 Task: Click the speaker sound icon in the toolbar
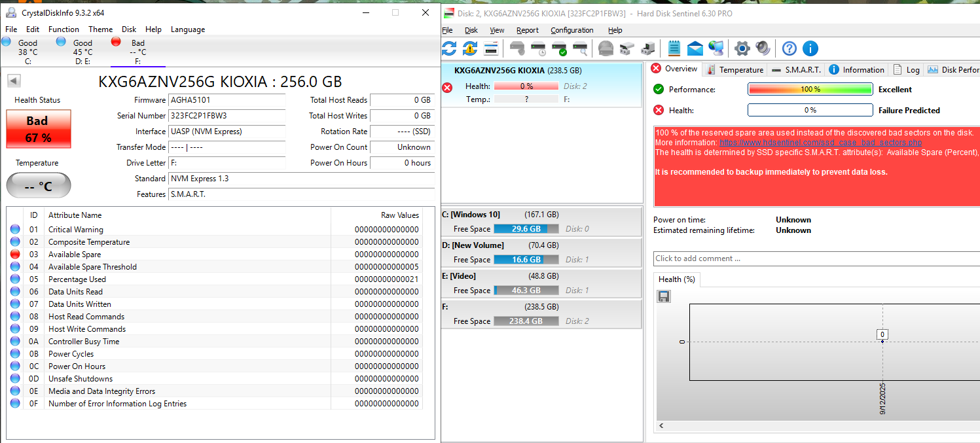pos(763,48)
